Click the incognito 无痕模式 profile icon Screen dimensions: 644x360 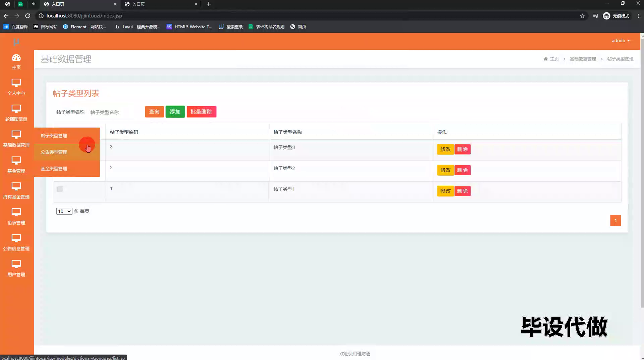tap(616, 16)
